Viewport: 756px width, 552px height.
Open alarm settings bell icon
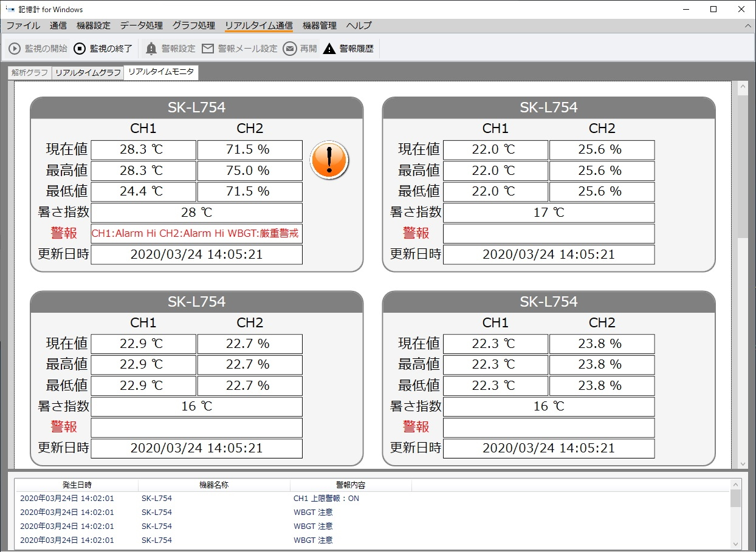151,49
